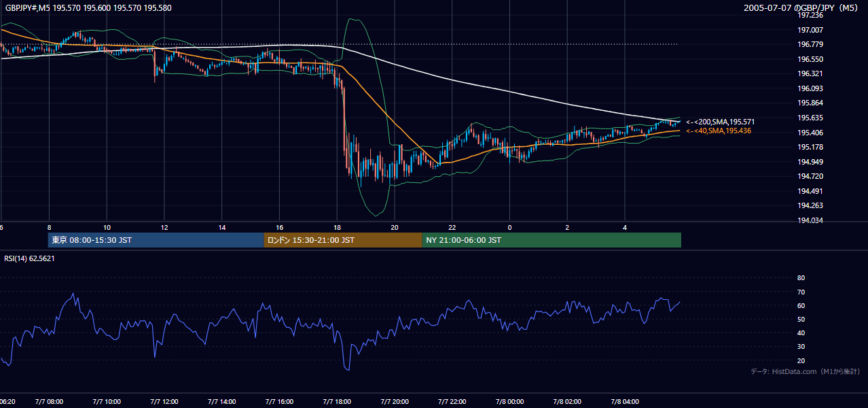Click hour tick 14 under price chart
This screenshot has height=408, width=868.
222,227
